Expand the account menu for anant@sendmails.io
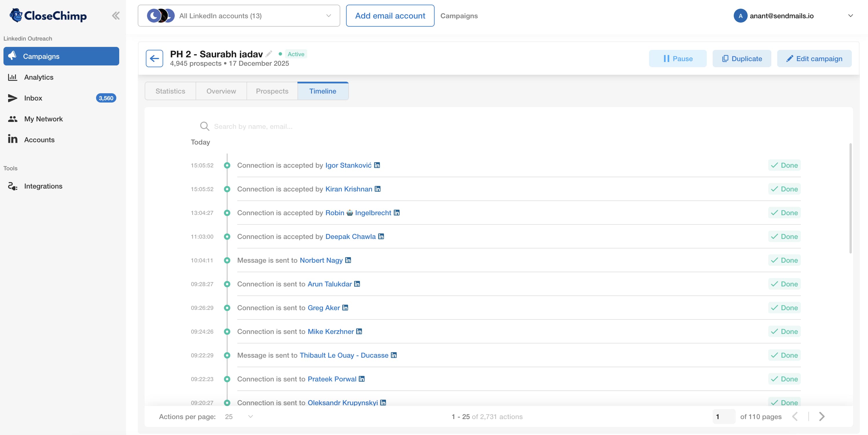This screenshot has width=868, height=435. (852, 16)
